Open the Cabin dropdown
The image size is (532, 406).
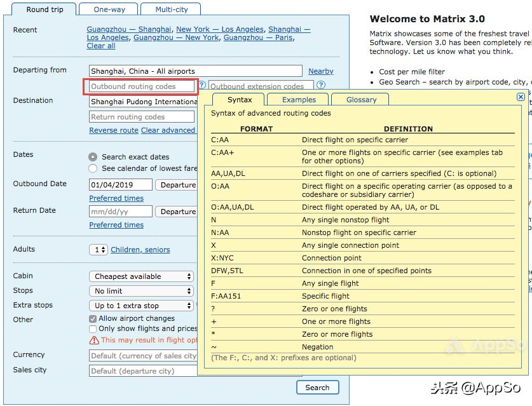pyautogui.click(x=142, y=276)
